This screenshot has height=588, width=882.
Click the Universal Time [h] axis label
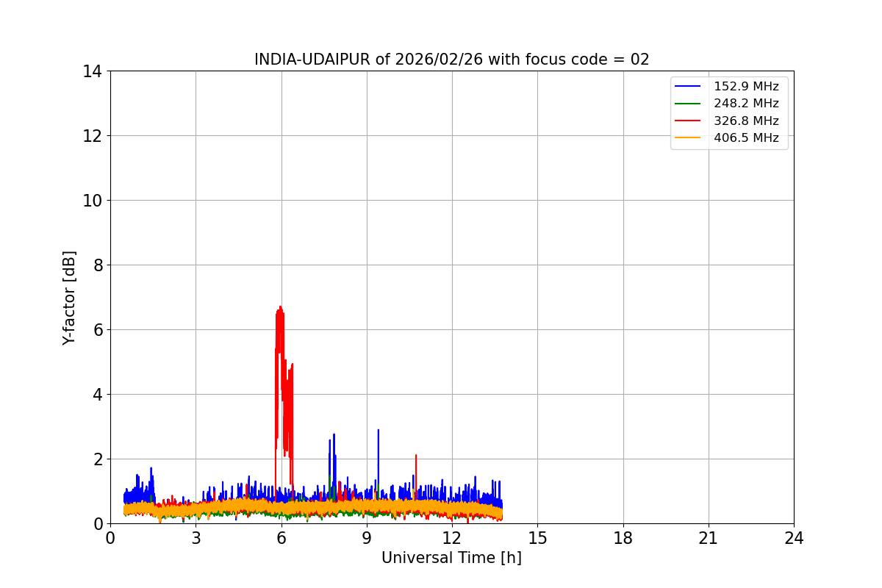click(x=451, y=558)
